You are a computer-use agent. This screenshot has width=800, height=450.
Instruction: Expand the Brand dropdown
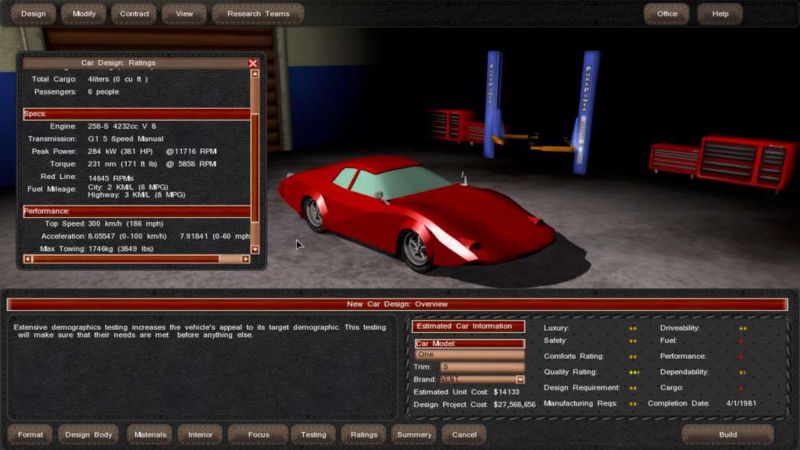coord(520,380)
